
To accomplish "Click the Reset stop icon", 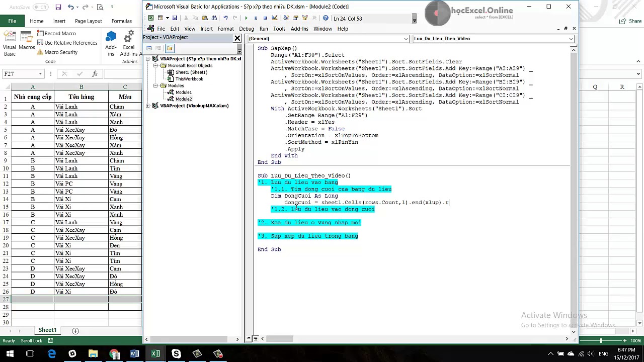I will pyautogui.click(x=265, y=18).
